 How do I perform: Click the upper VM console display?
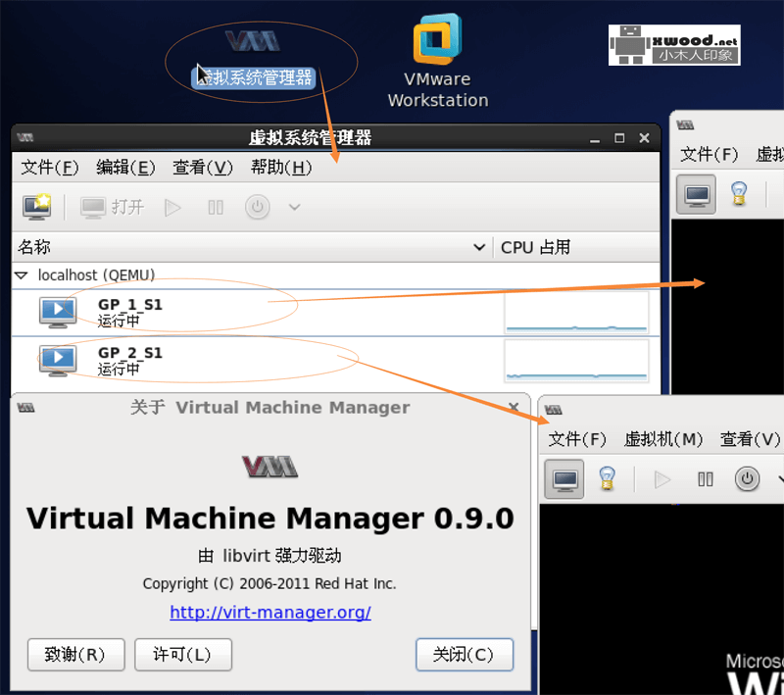(727, 307)
